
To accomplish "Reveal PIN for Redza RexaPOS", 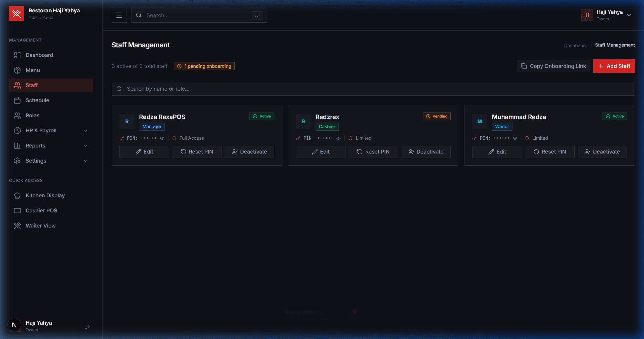I will pyautogui.click(x=162, y=138).
